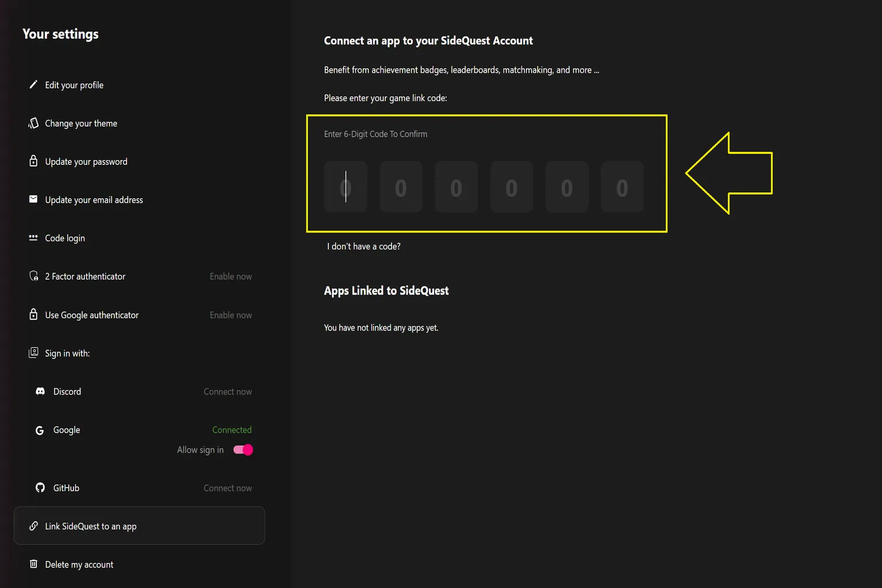This screenshot has height=588, width=882.
Task: Click the envelope icon beside Update your email address
Action: pyautogui.click(x=33, y=199)
